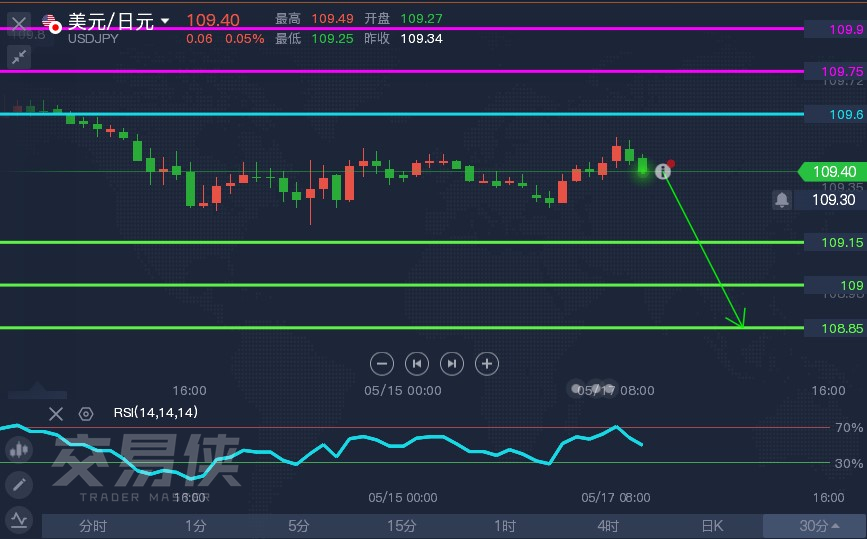Select the 108.85 green level label

tap(836, 328)
